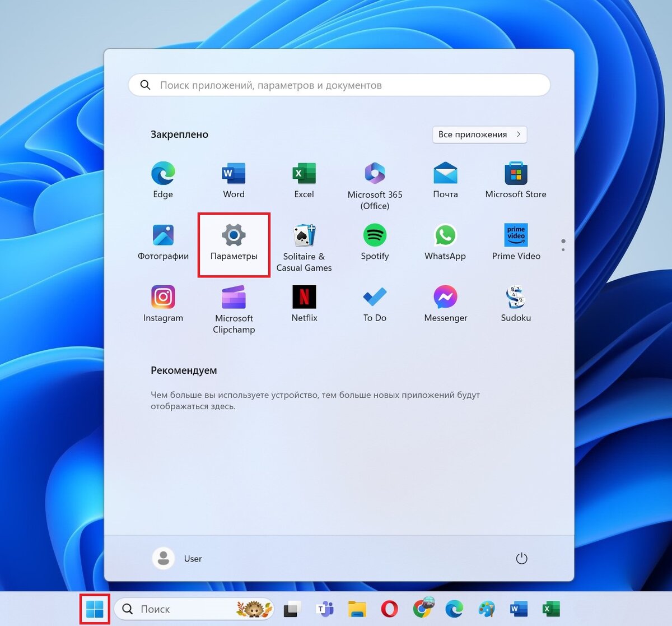Open Netflix from pinned apps
This screenshot has height=626, width=672.
click(304, 303)
